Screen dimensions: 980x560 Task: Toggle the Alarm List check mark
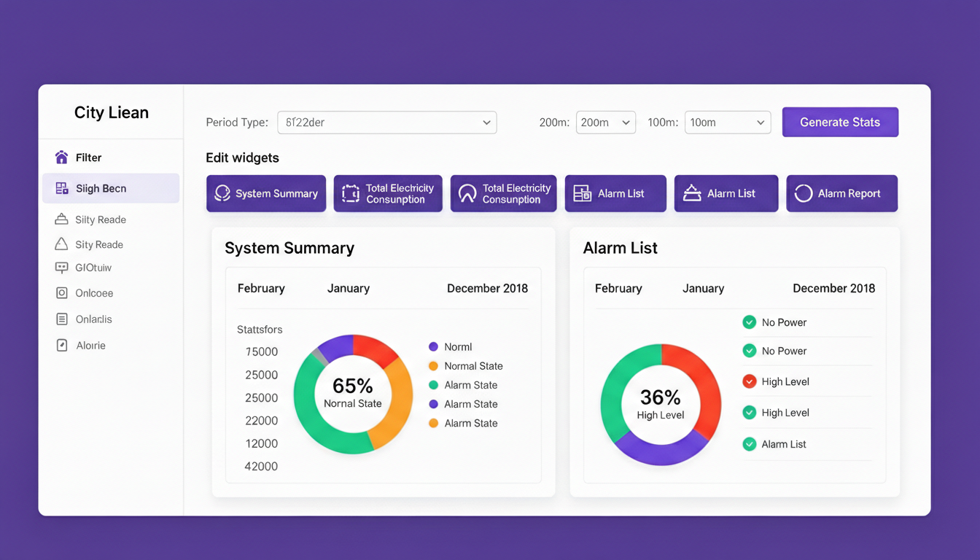pyautogui.click(x=749, y=444)
